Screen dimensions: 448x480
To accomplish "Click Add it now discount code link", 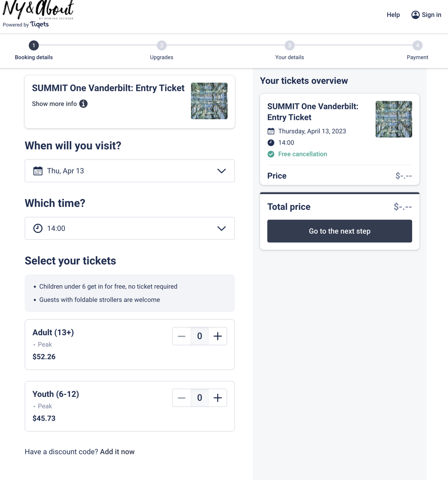I will (117, 452).
